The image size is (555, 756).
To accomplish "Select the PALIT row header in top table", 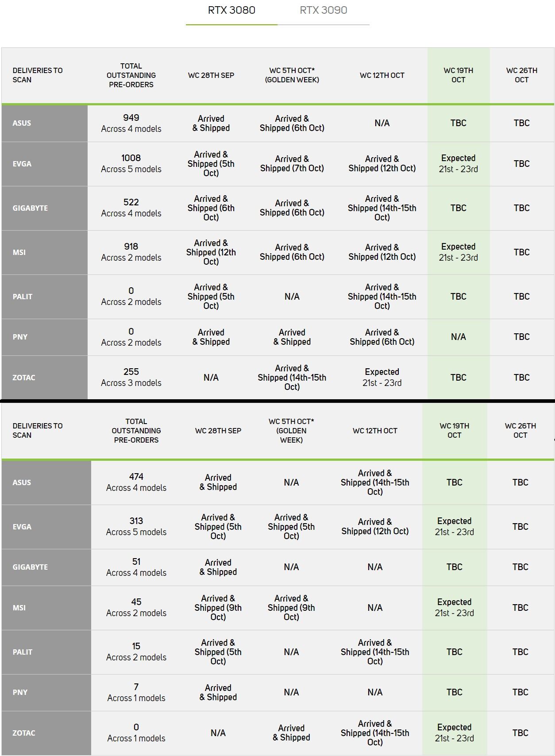I will click(45, 297).
